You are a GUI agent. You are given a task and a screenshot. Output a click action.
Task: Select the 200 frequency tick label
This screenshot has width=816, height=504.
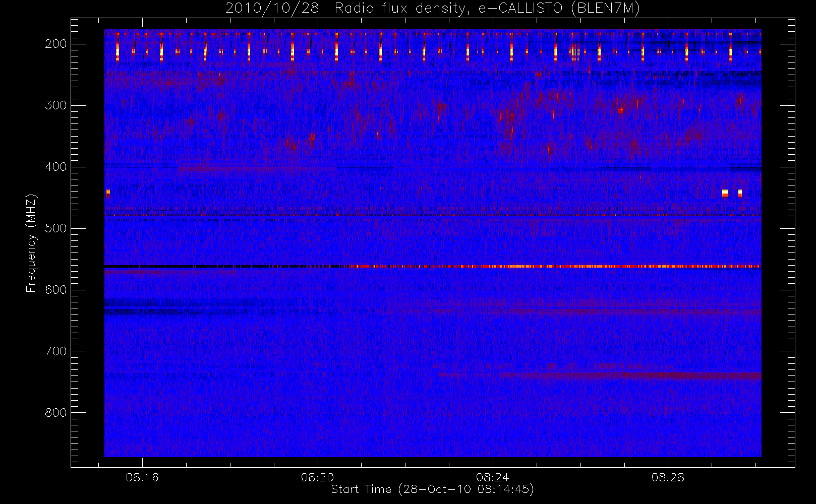(x=56, y=44)
